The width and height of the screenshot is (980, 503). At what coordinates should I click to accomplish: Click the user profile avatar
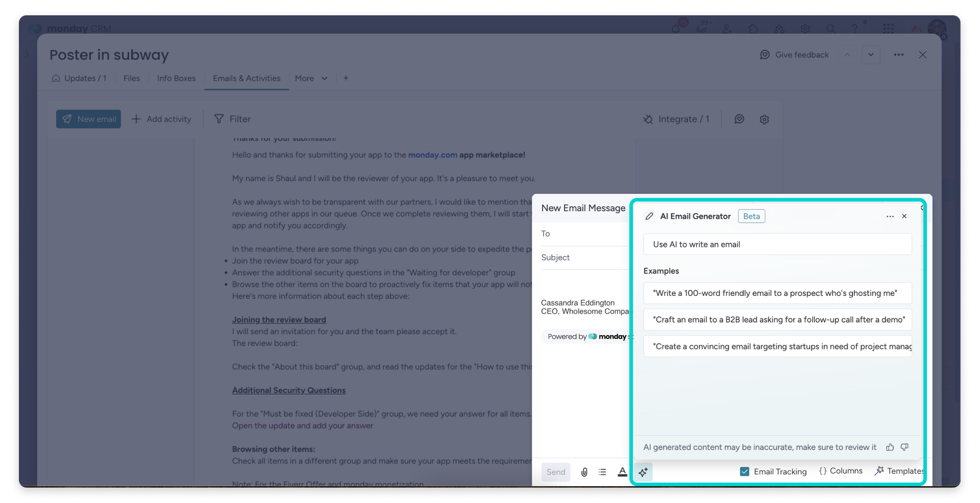coord(937,28)
